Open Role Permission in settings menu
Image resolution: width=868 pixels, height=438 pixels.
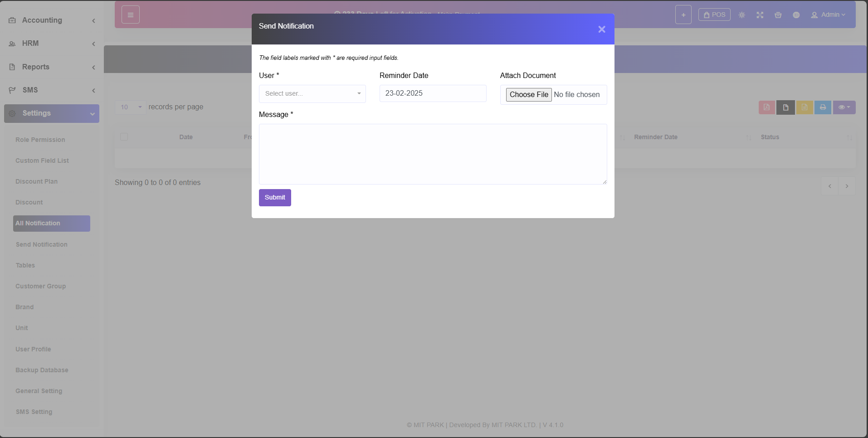[x=40, y=140]
